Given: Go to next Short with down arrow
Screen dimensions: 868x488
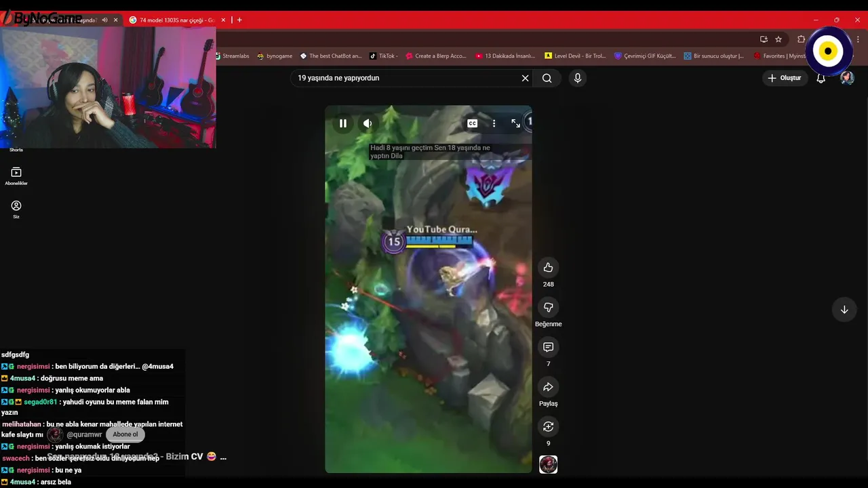Looking at the screenshot, I should pyautogui.click(x=844, y=310).
